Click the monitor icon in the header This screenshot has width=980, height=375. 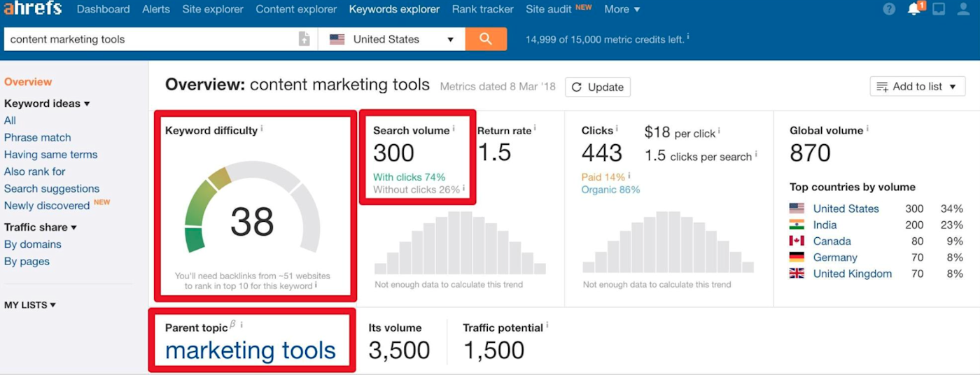(939, 9)
